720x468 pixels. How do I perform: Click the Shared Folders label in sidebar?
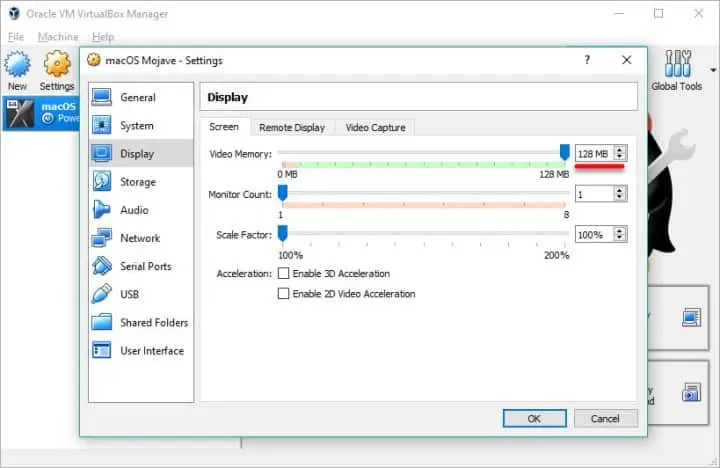pyautogui.click(x=154, y=322)
